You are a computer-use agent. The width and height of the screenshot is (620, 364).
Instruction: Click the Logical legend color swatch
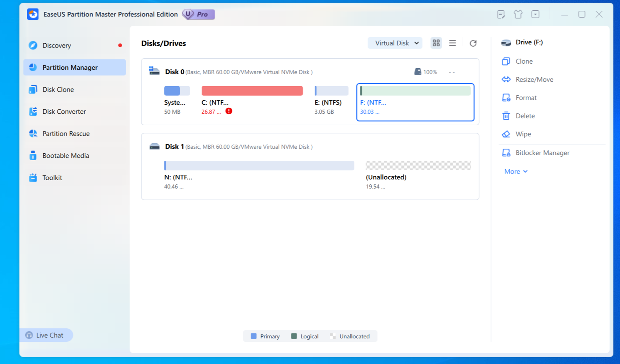(294, 336)
